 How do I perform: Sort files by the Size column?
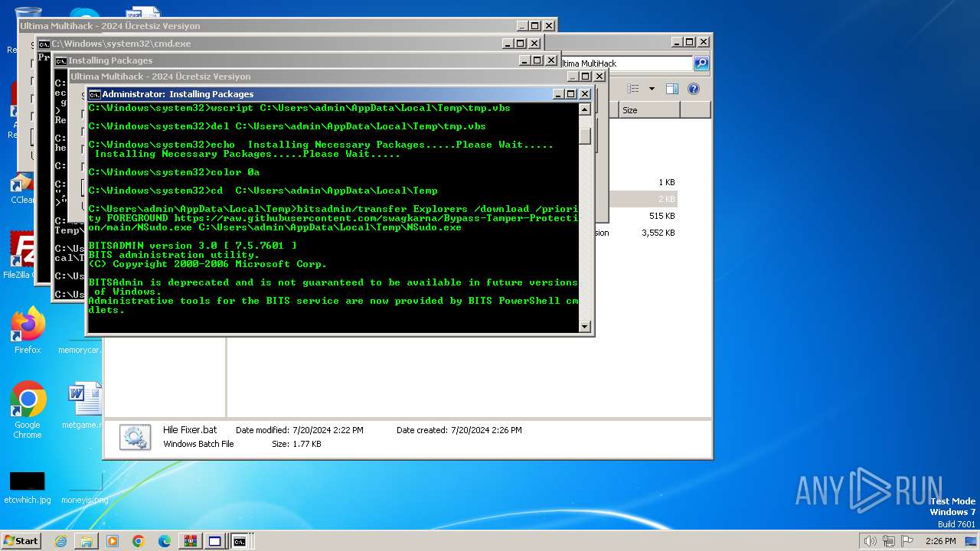[x=648, y=110]
